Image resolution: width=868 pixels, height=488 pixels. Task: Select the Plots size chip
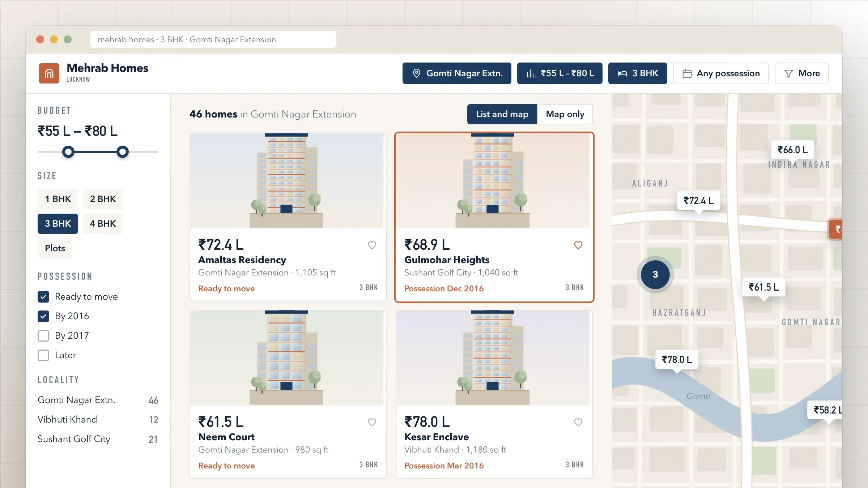click(x=55, y=248)
